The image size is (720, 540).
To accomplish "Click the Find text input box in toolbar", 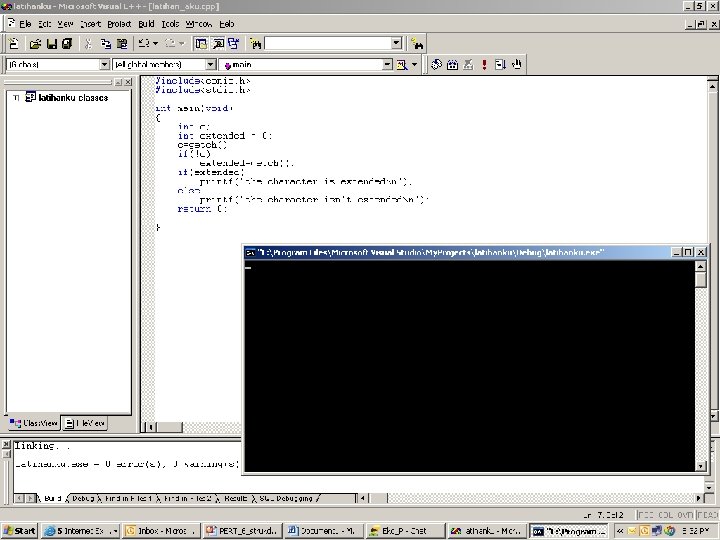I will click(327, 43).
